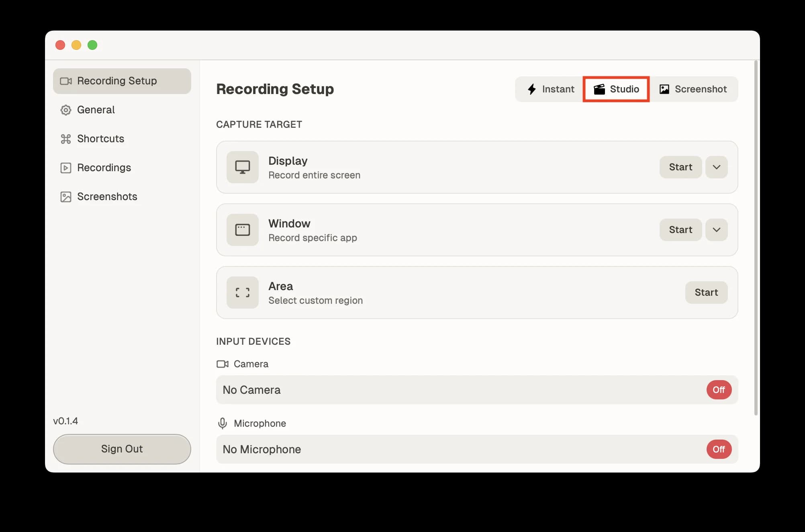Image resolution: width=805 pixels, height=532 pixels.
Task: Start a Display recording
Action: [680, 167]
